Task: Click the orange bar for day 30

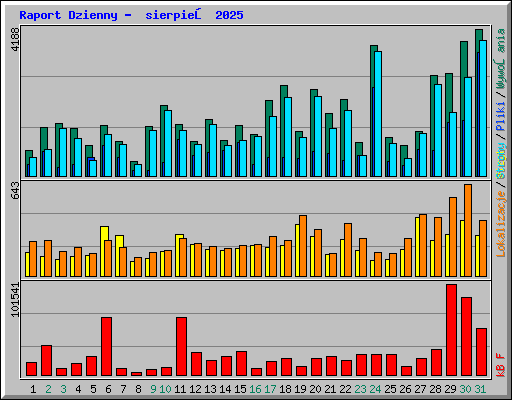Action: coord(468,230)
